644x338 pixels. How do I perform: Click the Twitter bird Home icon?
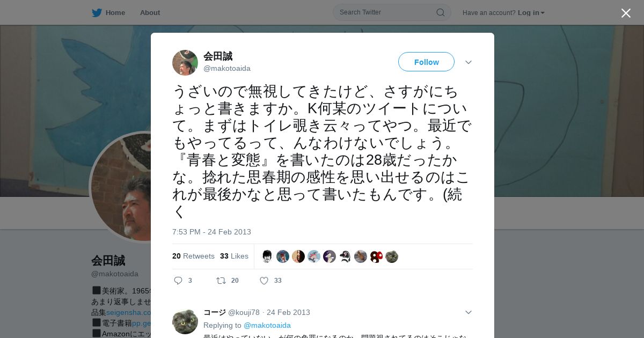[x=97, y=12]
